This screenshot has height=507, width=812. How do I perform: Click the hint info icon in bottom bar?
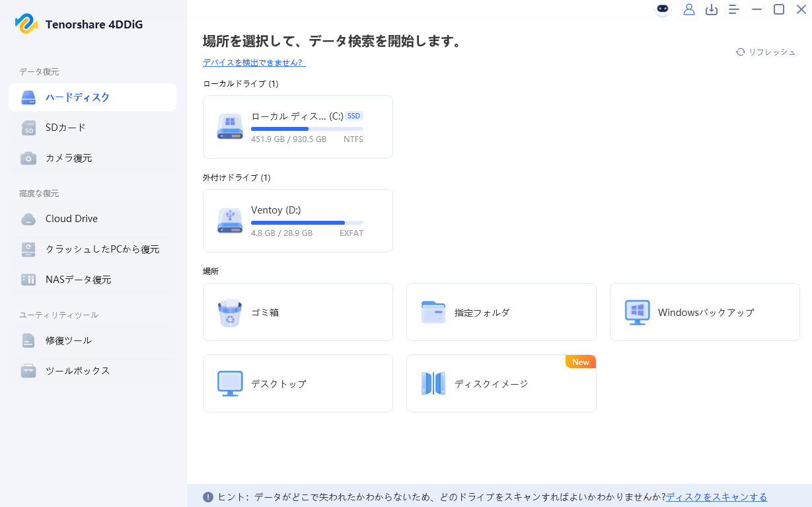208,497
